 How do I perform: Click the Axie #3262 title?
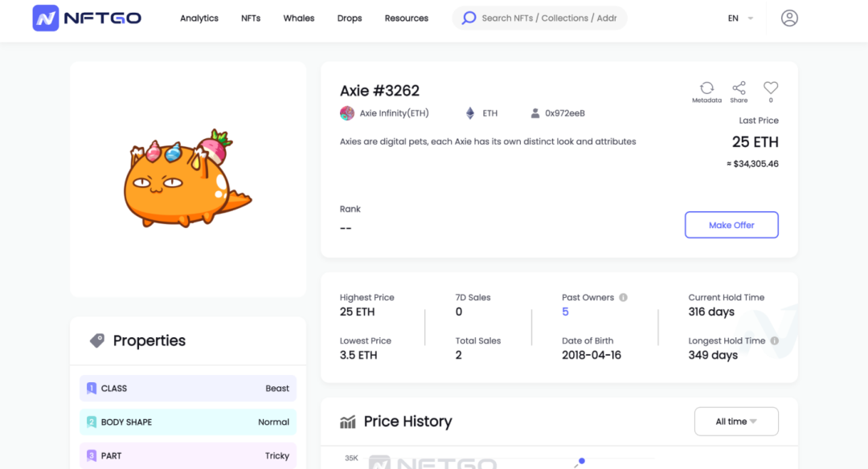[379, 91]
